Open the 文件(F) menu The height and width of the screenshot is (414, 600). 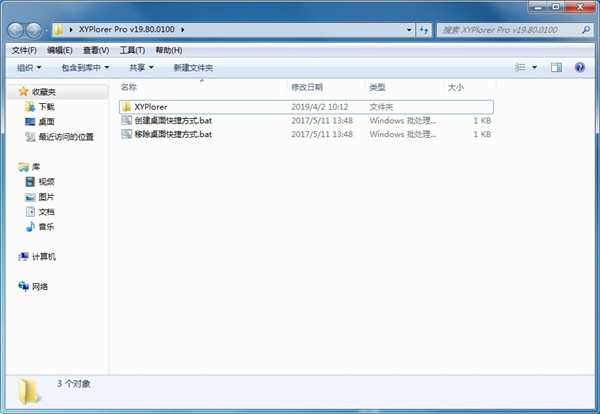(24, 50)
